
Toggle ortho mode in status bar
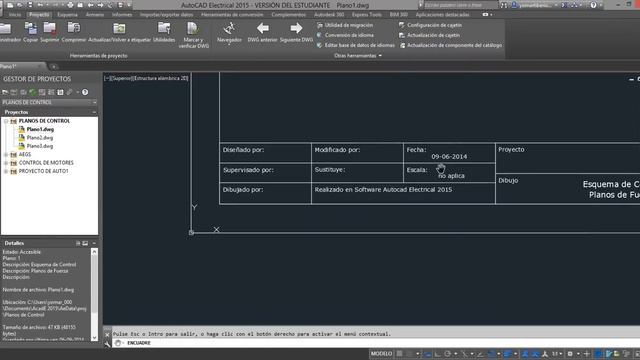pos(438,353)
